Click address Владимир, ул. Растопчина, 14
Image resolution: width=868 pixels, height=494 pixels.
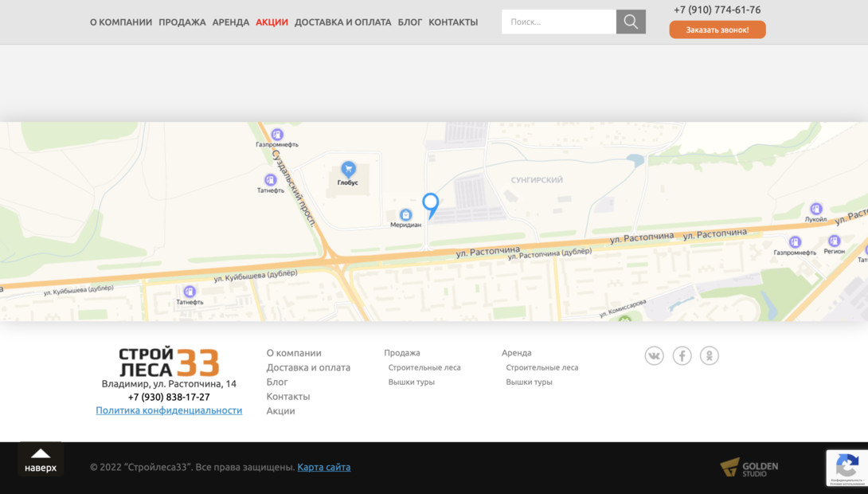(169, 384)
